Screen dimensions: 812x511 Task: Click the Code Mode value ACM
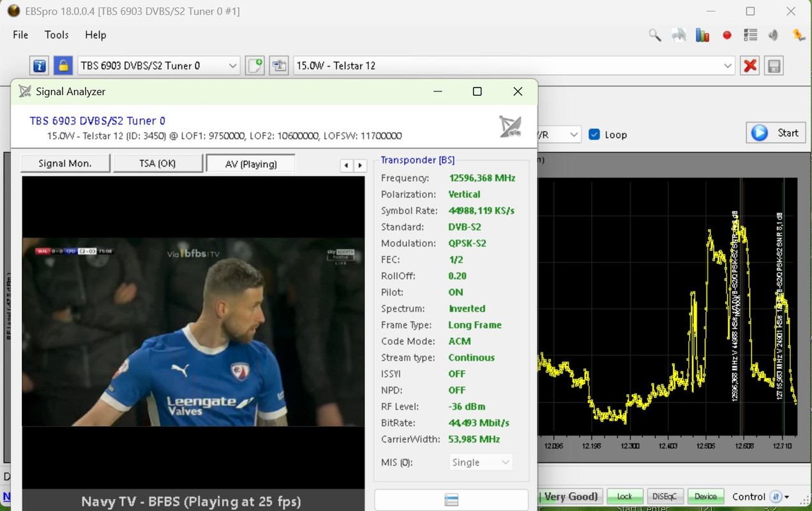pyautogui.click(x=460, y=341)
